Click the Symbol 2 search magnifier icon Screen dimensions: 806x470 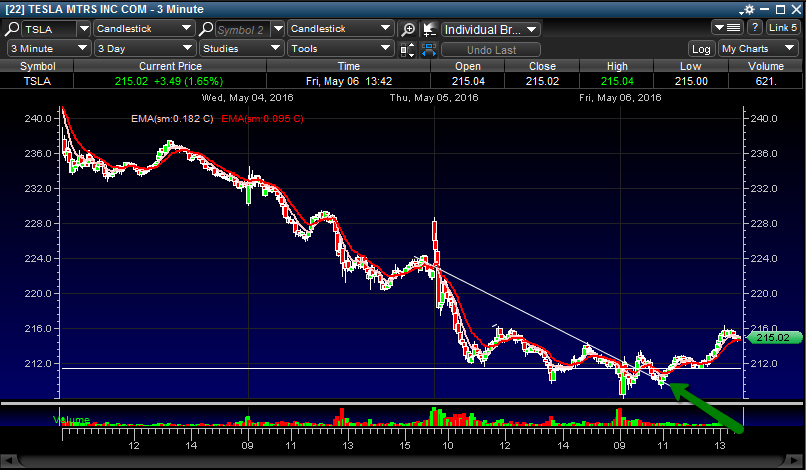tap(206, 29)
